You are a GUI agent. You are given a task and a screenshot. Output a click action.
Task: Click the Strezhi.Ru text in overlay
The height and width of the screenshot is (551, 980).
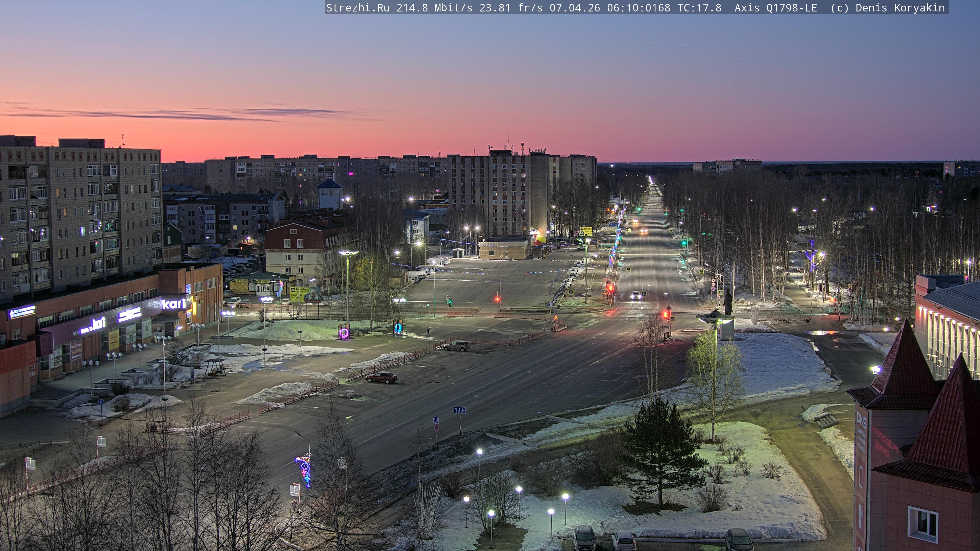pos(358,8)
